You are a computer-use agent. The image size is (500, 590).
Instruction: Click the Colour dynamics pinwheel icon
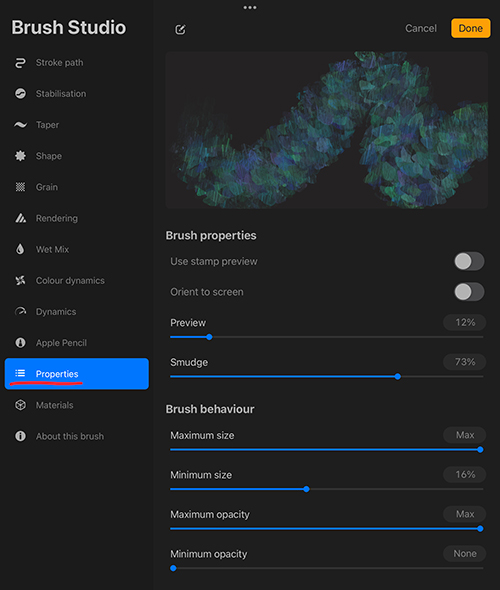pyautogui.click(x=20, y=280)
